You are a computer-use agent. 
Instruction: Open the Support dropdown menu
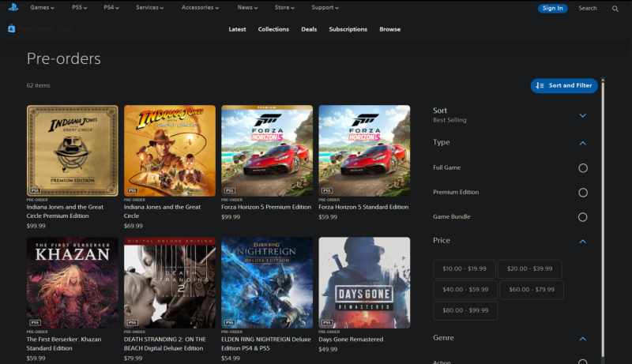(325, 8)
